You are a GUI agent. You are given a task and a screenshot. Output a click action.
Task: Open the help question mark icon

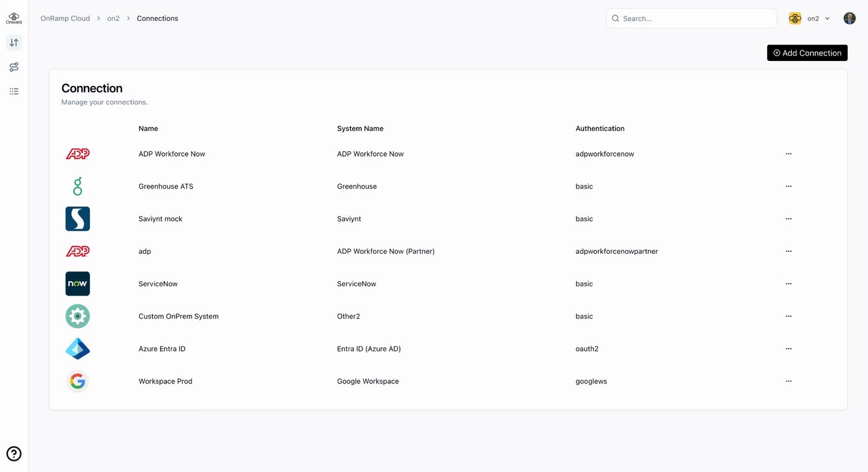click(x=14, y=454)
